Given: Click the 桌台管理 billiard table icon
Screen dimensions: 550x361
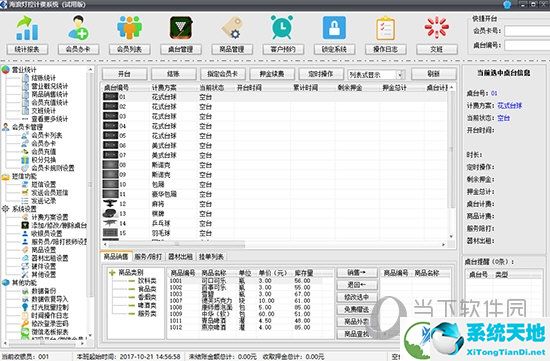Looking at the screenshot, I should point(181,28).
